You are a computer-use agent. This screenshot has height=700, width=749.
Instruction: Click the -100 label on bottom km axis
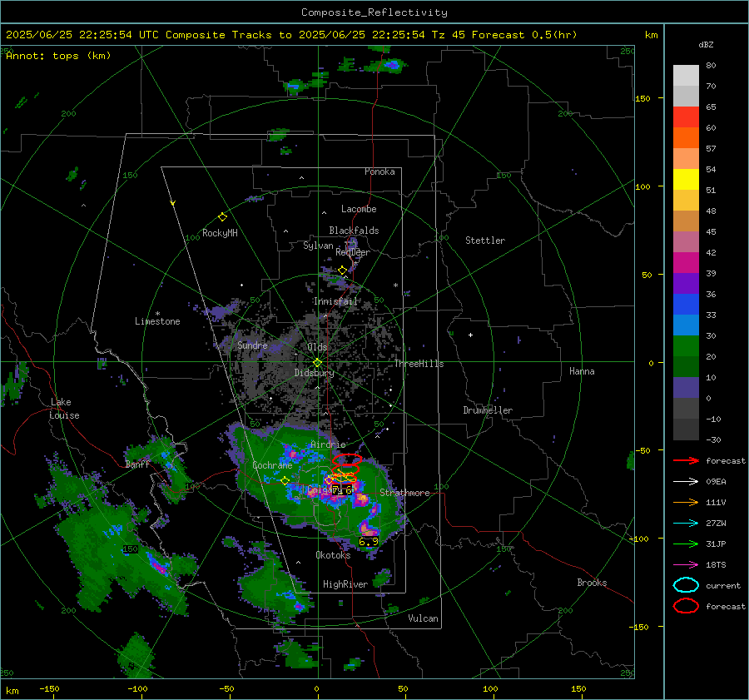pos(137,688)
